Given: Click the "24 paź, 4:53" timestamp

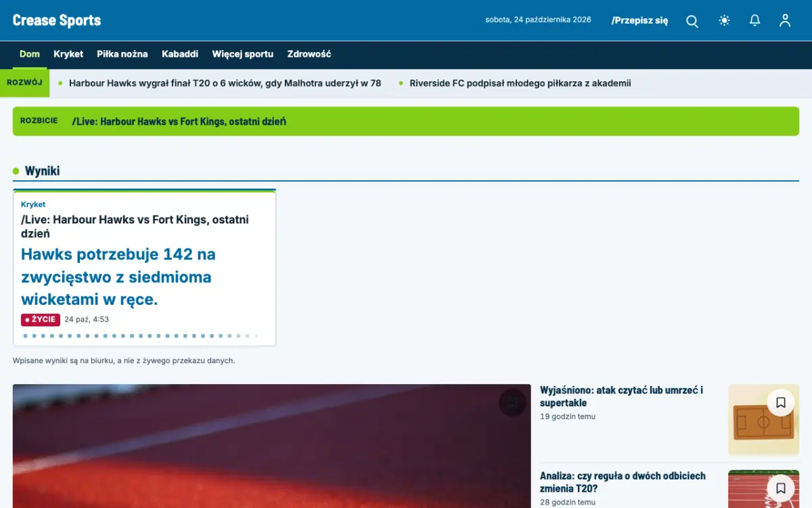Looking at the screenshot, I should pos(87,320).
